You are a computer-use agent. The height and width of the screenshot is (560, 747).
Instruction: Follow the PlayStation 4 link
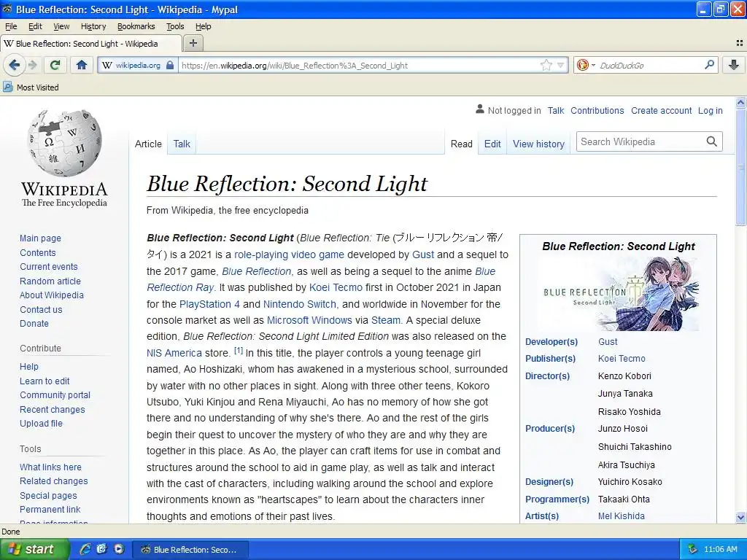(x=209, y=304)
